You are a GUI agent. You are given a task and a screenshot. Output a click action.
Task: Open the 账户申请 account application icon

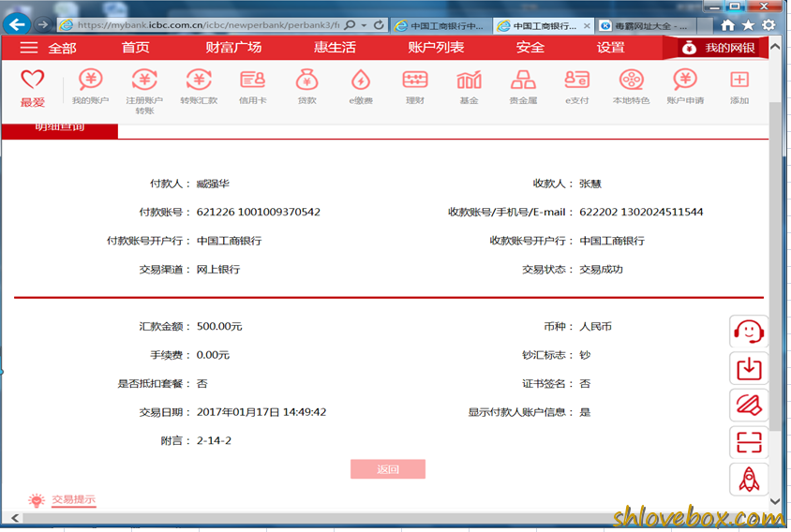click(686, 80)
